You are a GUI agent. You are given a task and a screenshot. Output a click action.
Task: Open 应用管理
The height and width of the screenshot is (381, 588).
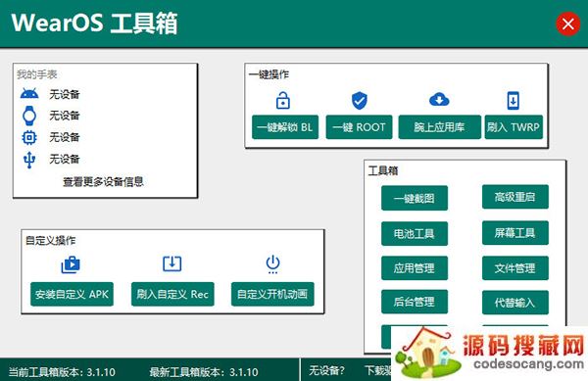coord(415,267)
